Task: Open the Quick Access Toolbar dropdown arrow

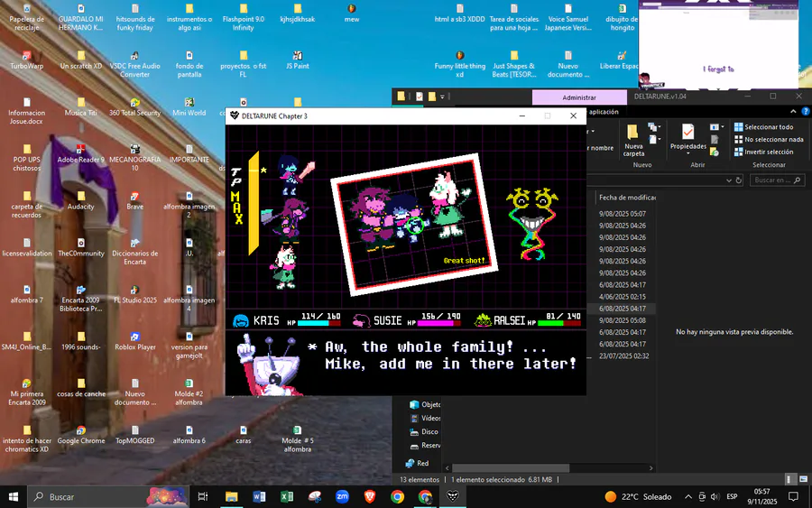Action: (x=442, y=97)
